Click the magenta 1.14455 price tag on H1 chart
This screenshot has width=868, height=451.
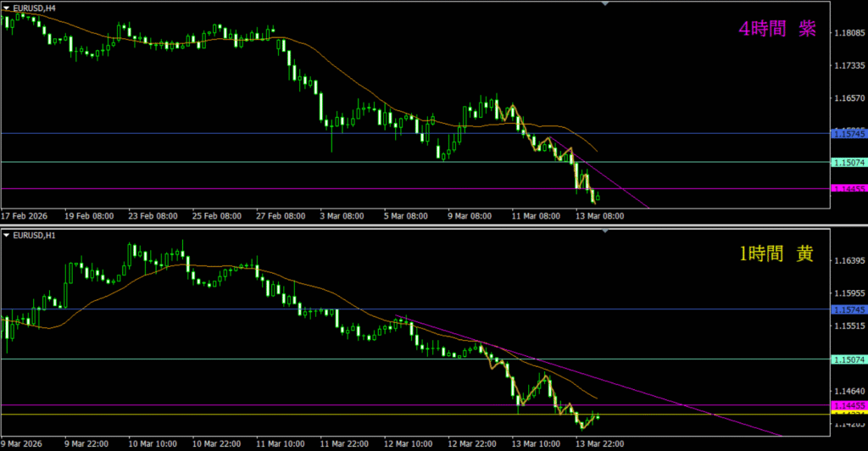[x=848, y=406]
